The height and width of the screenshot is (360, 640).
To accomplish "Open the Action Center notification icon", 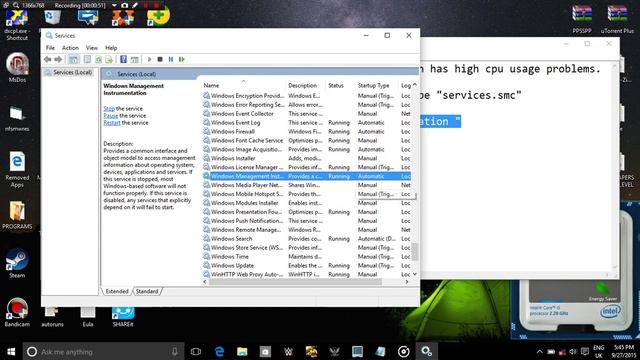I will 585,352.
